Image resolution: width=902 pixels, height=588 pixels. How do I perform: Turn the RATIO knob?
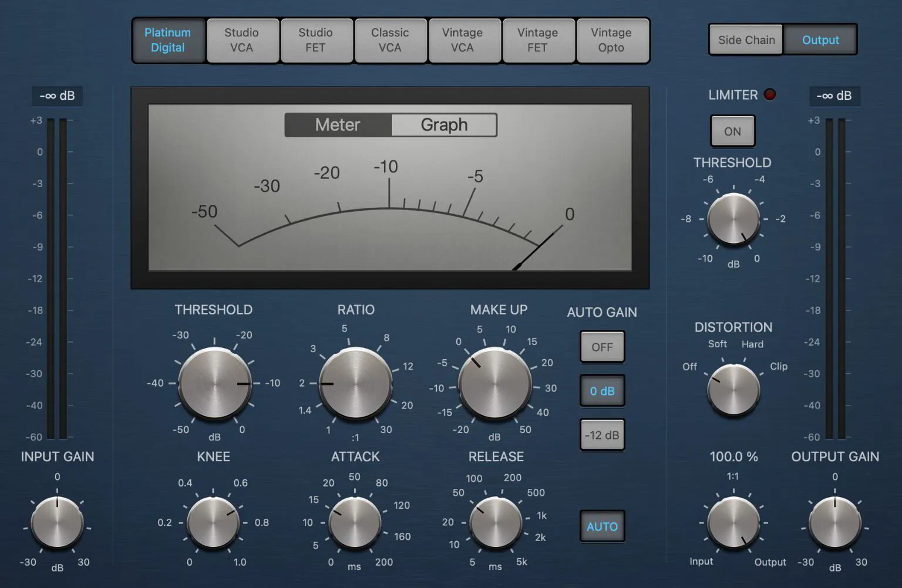point(356,384)
